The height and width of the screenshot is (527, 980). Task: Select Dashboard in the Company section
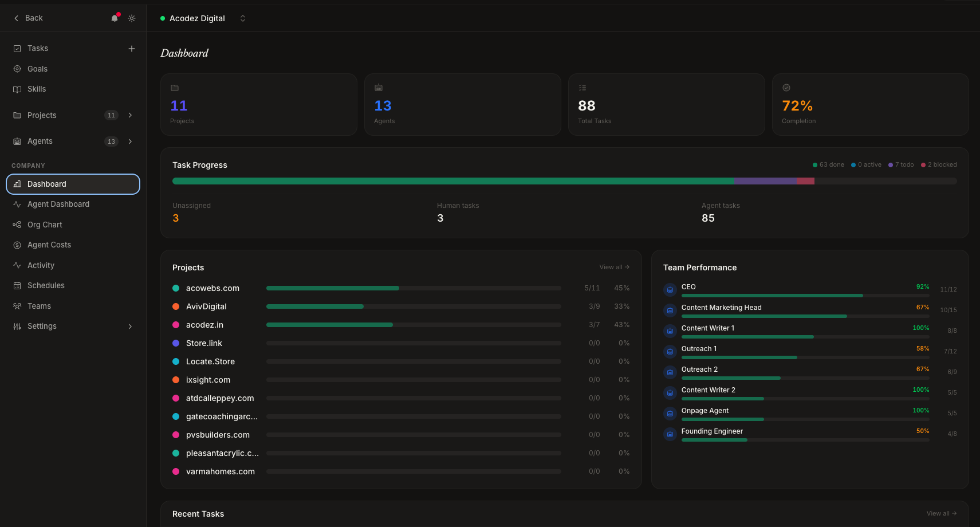(73, 184)
